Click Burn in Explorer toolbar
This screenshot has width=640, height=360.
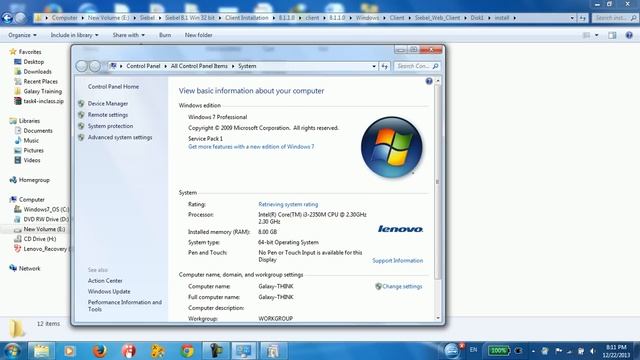165,35
